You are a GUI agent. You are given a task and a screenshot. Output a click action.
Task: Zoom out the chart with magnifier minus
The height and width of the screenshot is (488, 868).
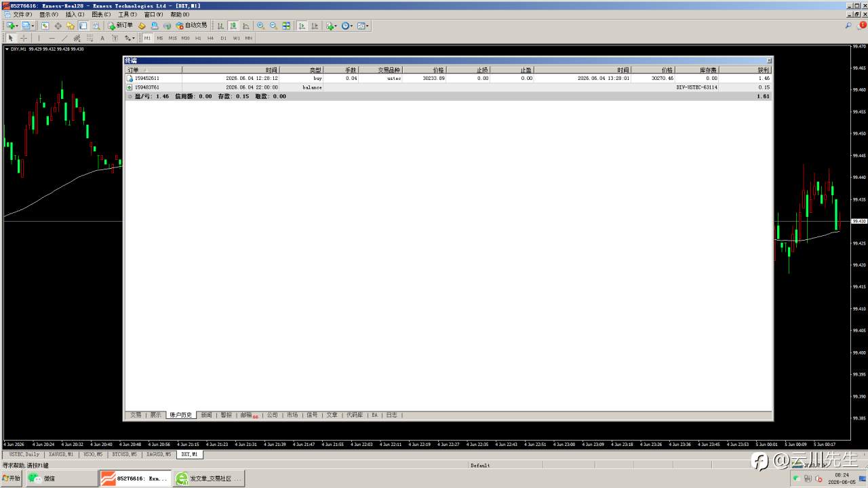point(273,26)
